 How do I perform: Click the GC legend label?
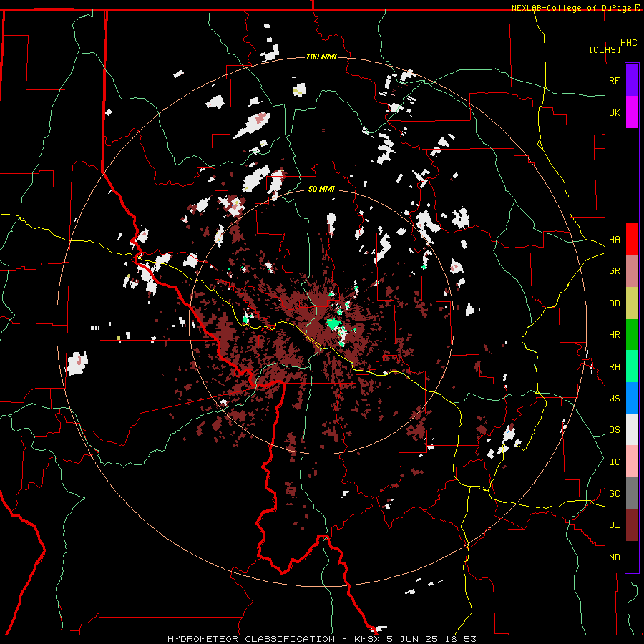pos(614,493)
